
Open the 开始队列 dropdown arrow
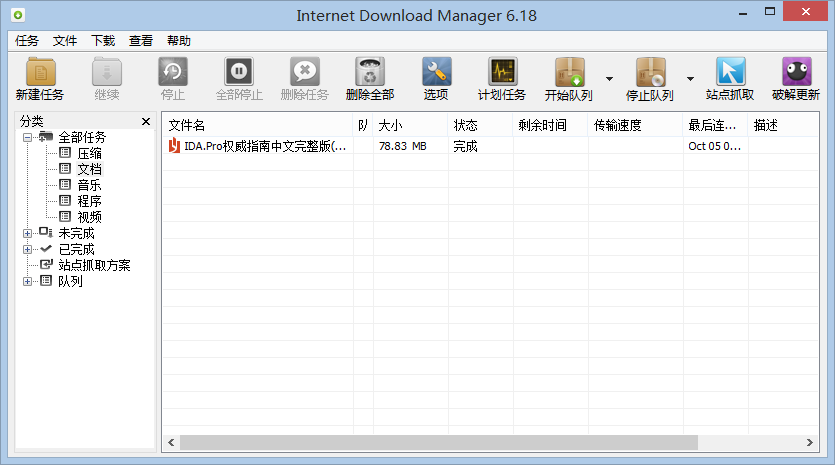click(x=609, y=79)
